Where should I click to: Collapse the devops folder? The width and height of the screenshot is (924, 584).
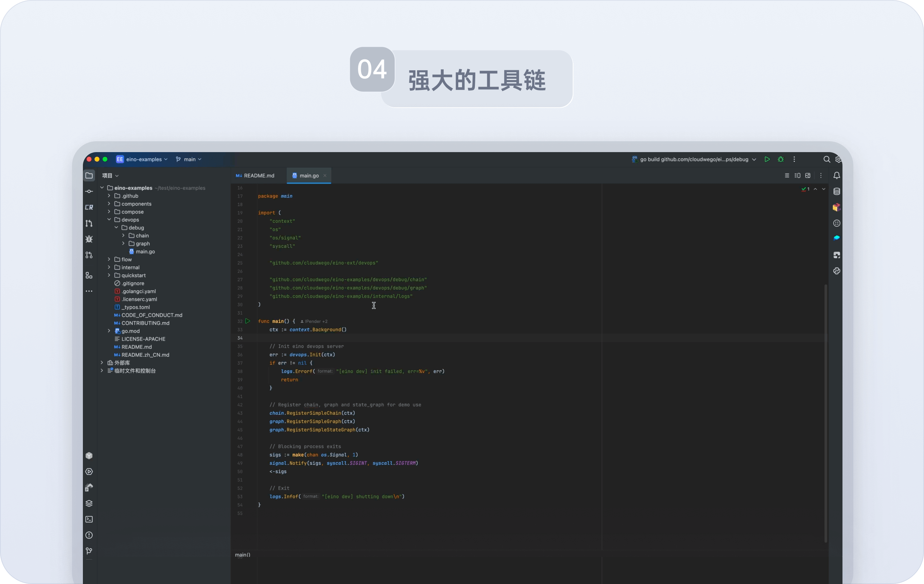click(109, 219)
